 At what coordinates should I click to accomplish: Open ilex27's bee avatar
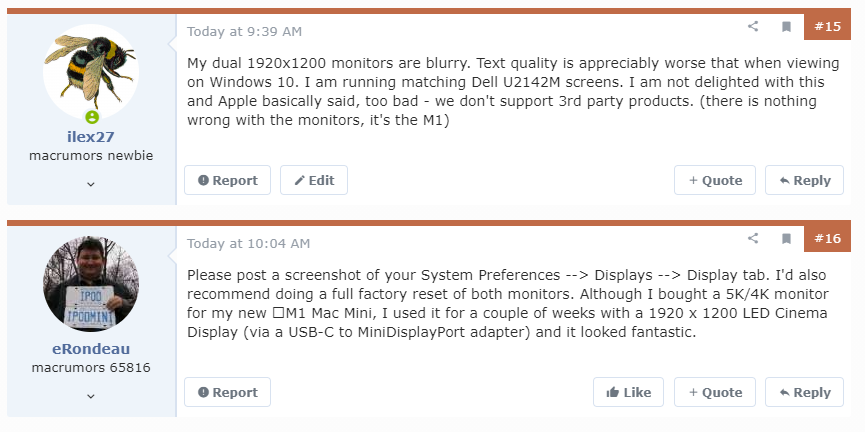[91, 74]
